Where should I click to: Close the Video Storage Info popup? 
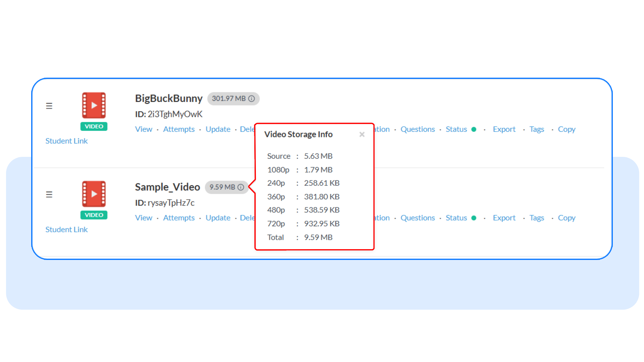point(362,134)
